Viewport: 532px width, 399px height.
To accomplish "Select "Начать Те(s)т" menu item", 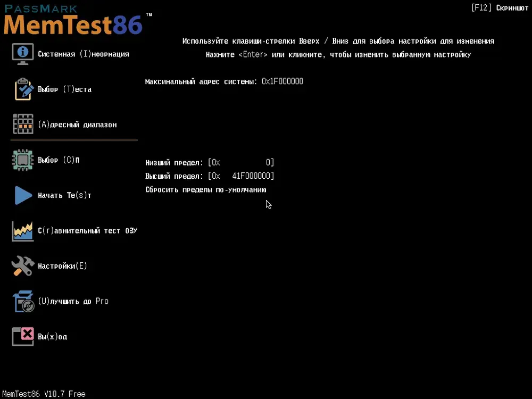I will click(x=64, y=195).
